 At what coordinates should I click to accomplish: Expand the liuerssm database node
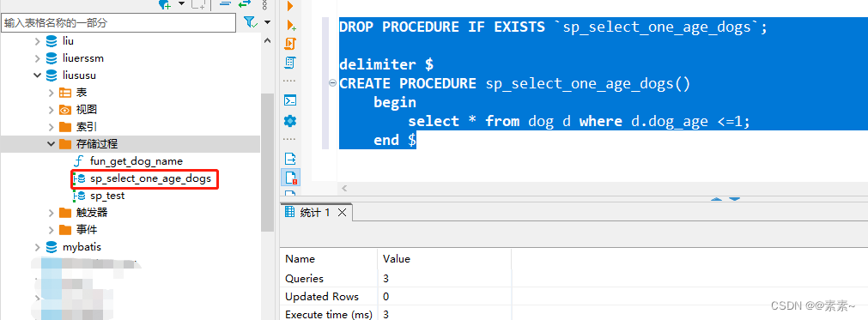coord(37,58)
